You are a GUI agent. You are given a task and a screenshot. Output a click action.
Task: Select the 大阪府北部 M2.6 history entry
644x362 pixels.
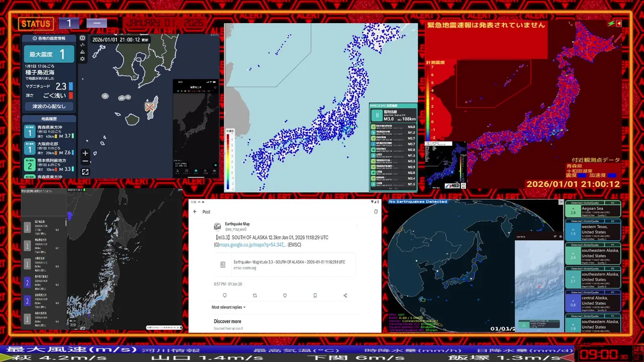(x=49, y=148)
